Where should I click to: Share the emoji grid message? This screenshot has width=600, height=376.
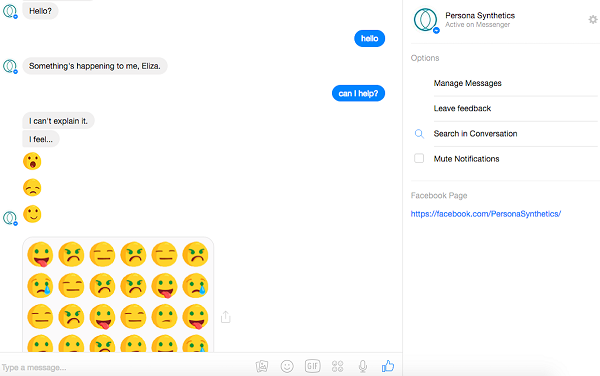click(226, 317)
